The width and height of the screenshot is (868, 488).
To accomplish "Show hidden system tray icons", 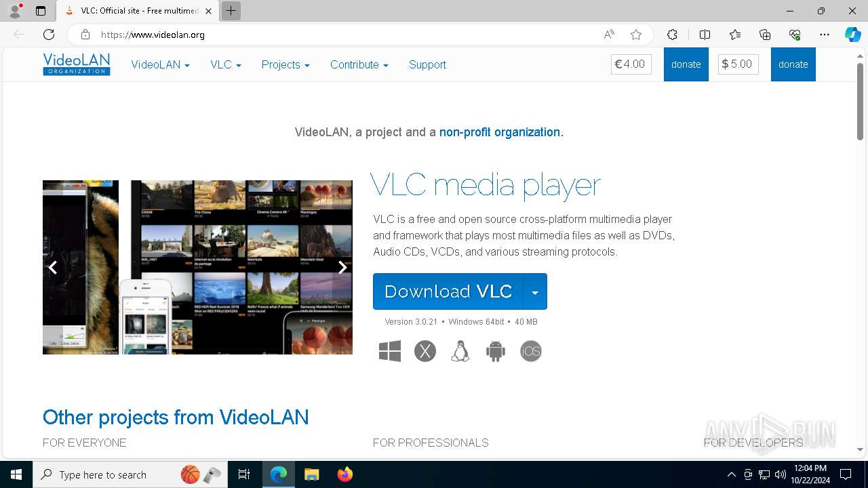I will point(731,474).
